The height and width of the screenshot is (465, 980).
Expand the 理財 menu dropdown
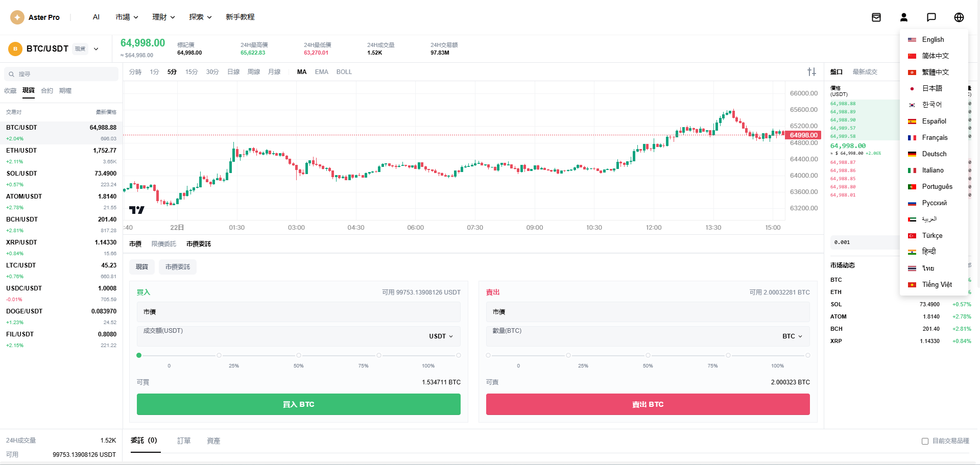coord(164,17)
